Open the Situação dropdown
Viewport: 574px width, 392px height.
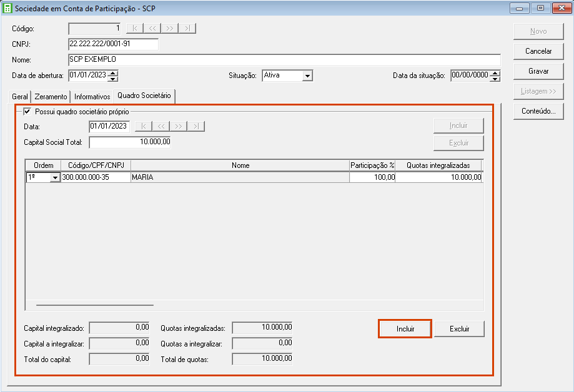click(x=307, y=76)
